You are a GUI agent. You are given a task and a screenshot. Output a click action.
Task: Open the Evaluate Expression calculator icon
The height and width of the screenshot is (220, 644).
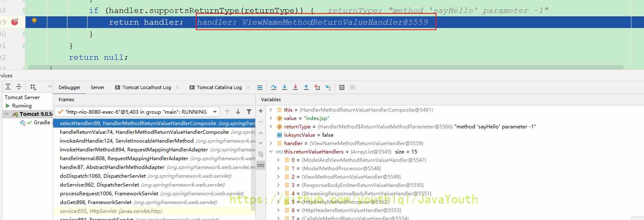[x=342, y=87]
